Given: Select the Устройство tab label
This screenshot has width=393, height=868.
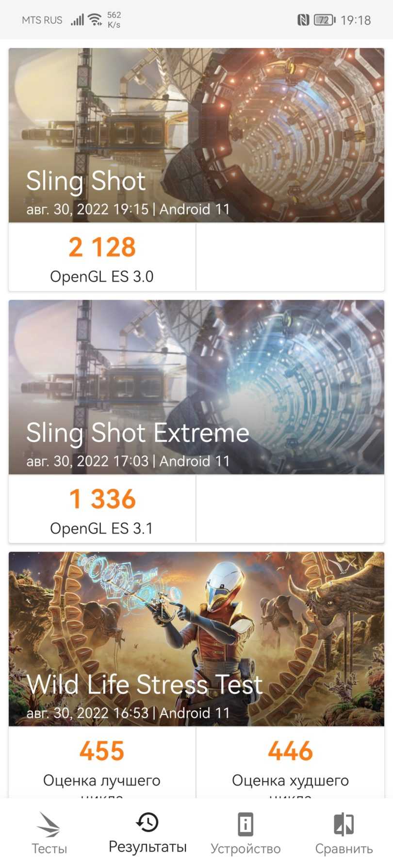Looking at the screenshot, I should [x=246, y=849].
